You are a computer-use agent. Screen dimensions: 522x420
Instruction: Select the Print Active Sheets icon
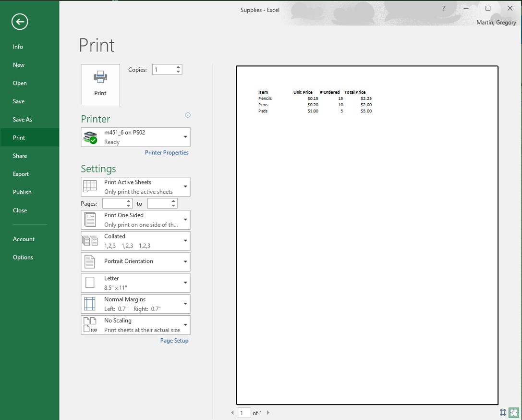tap(90, 186)
